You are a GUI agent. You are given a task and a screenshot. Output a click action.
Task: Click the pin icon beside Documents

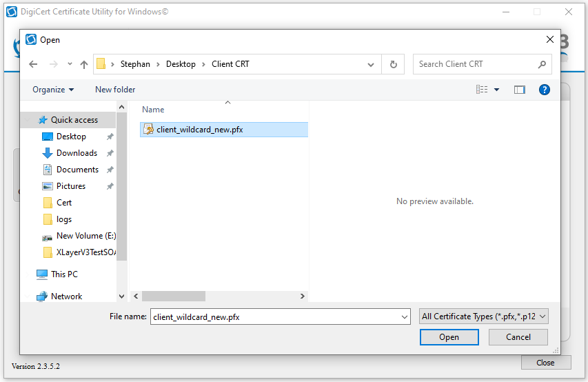tap(110, 170)
